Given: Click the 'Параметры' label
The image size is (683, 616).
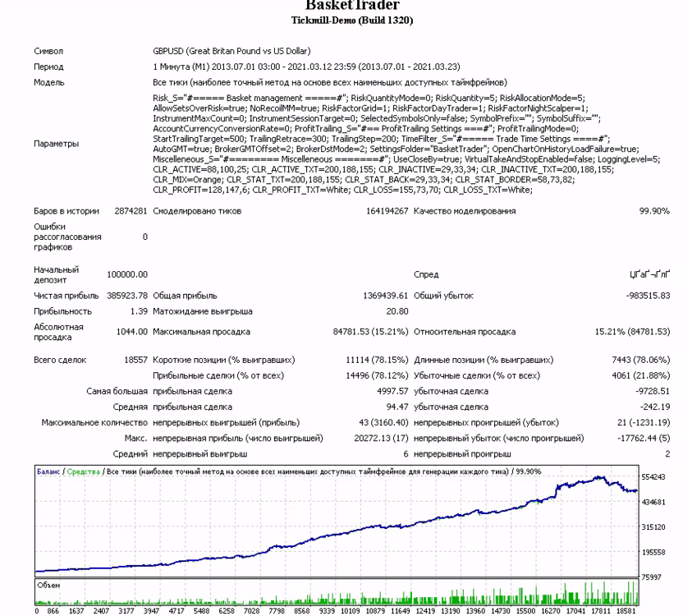Looking at the screenshot, I should click(56, 144).
